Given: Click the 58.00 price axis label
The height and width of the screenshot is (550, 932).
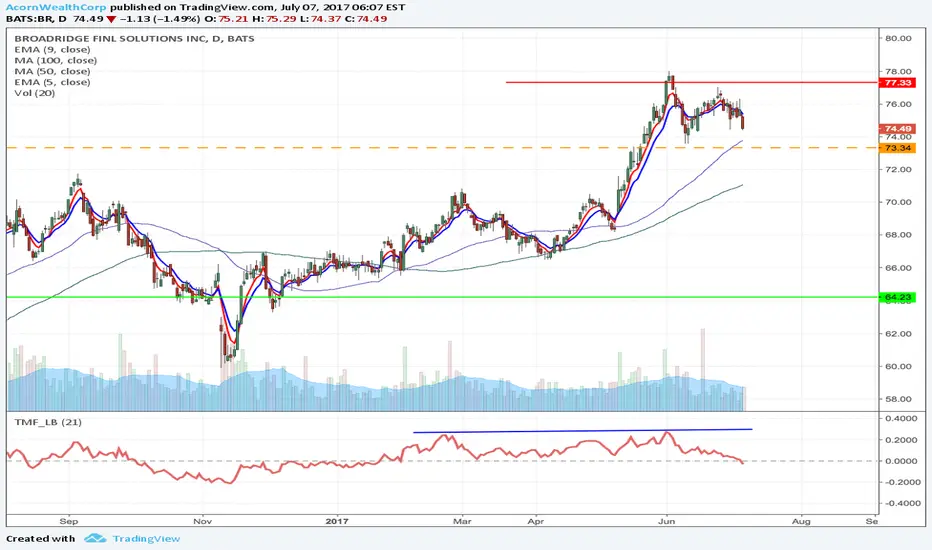Looking at the screenshot, I should [x=898, y=399].
